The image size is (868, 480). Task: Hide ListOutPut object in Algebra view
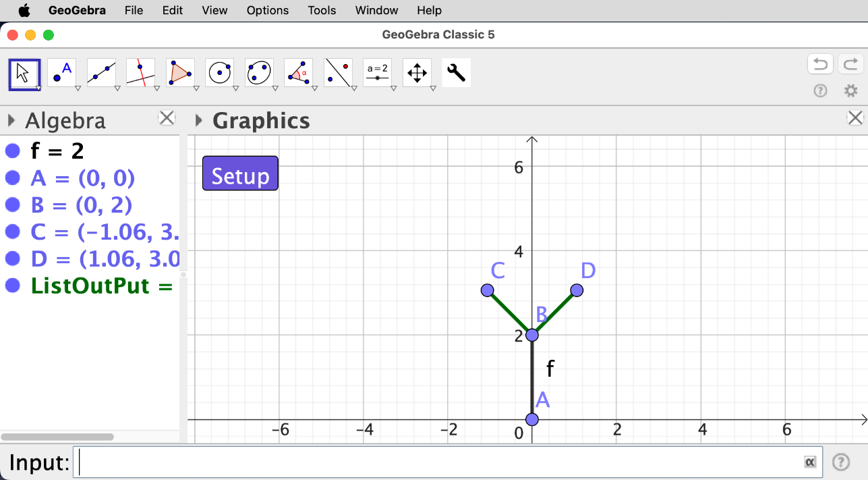point(13,286)
